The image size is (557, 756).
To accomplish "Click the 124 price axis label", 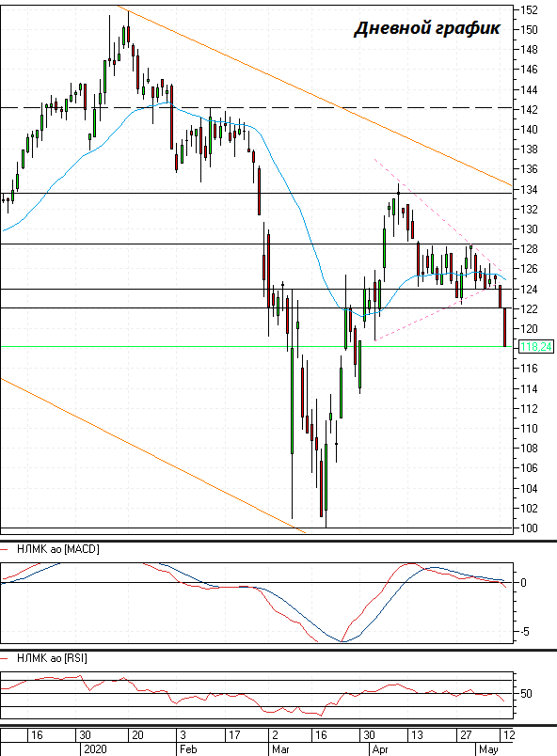I will 529,290.
